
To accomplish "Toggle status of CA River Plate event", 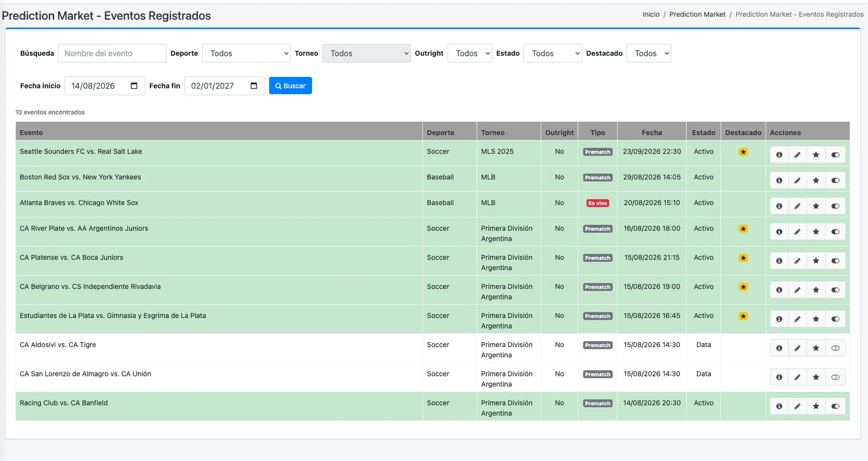I will coord(835,232).
